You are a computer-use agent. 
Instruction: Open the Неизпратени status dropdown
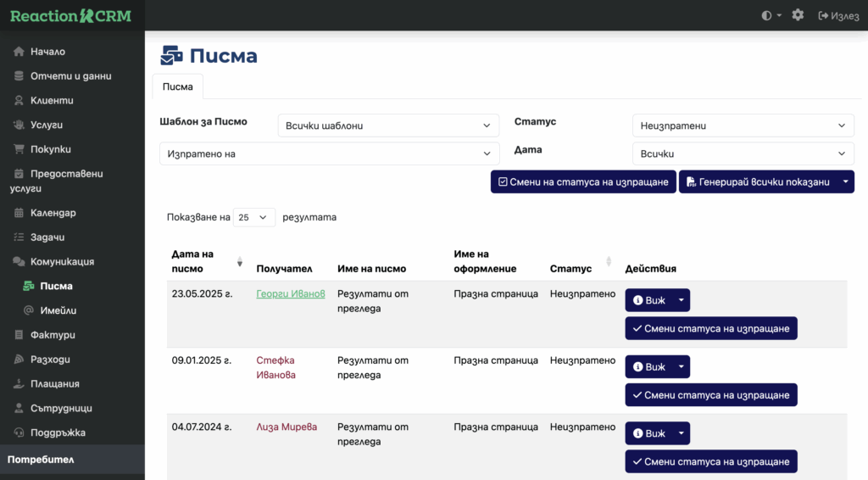pos(743,126)
